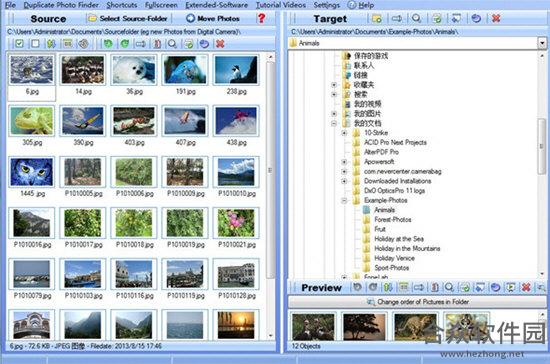550x364 pixels.
Task: Click red X delete icon in Preview toolbar
Action: (526, 288)
